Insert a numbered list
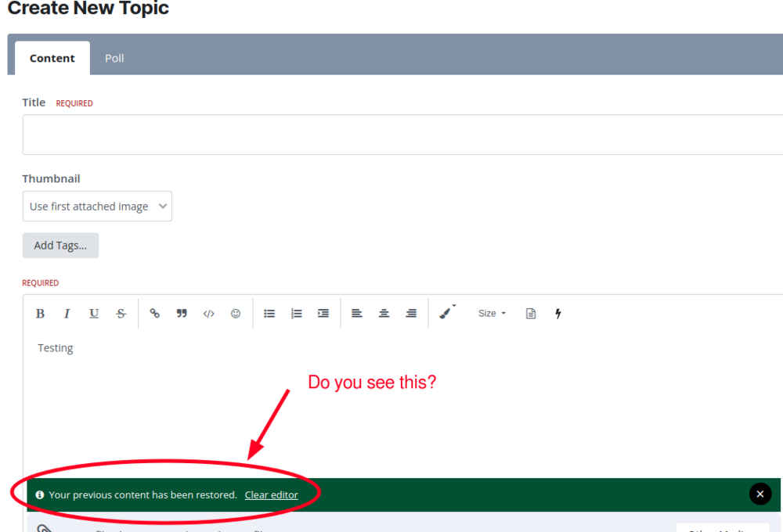This screenshot has width=783, height=532. click(x=297, y=314)
